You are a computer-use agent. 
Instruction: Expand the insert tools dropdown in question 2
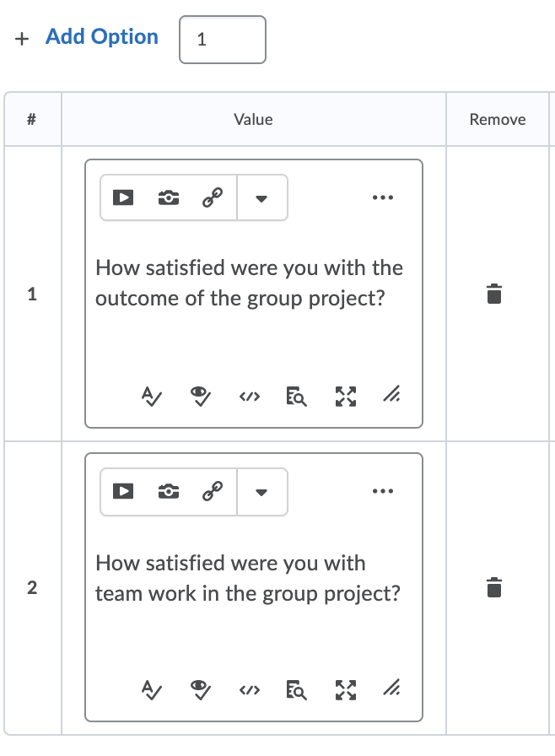[261, 491]
